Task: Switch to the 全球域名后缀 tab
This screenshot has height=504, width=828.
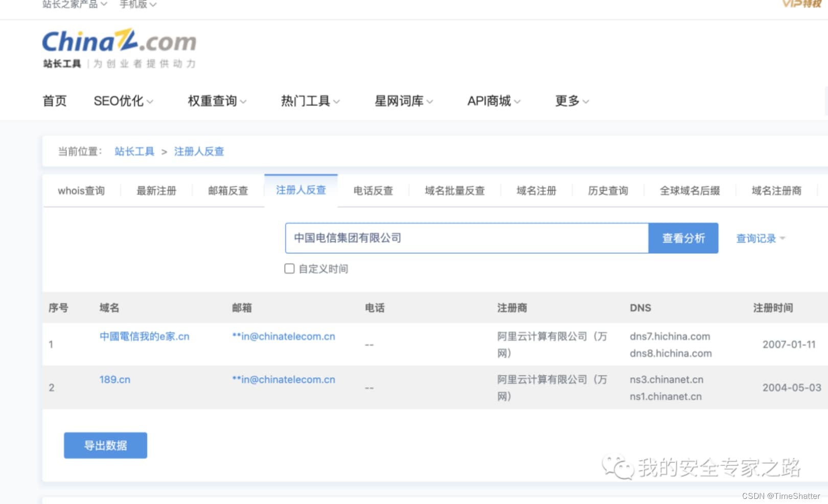Action: [689, 190]
